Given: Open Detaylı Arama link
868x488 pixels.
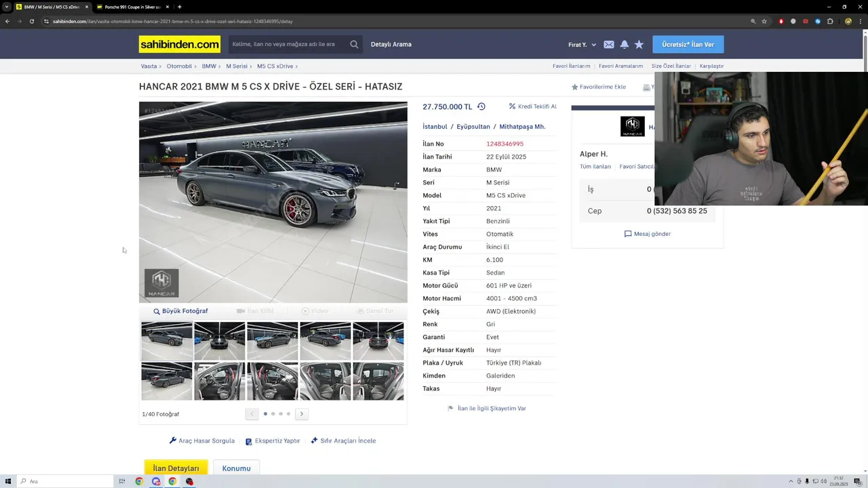Looking at the screenshot, I should coord(391,45).
